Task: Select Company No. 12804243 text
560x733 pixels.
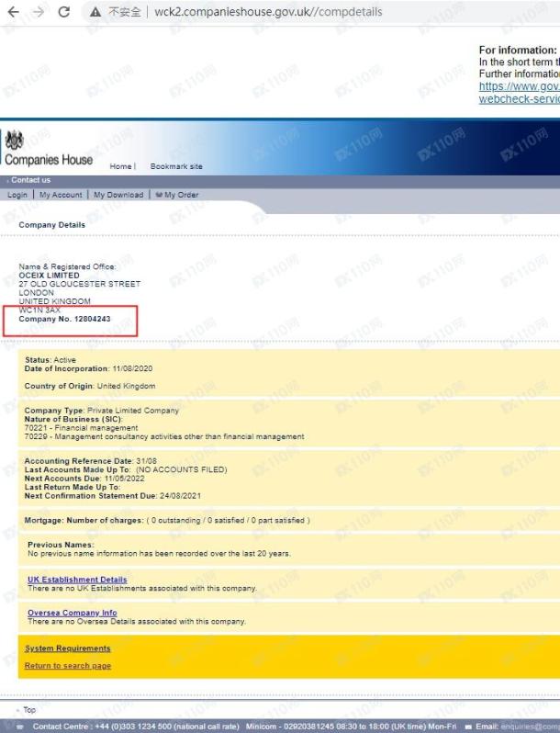Action: (64, 319)
